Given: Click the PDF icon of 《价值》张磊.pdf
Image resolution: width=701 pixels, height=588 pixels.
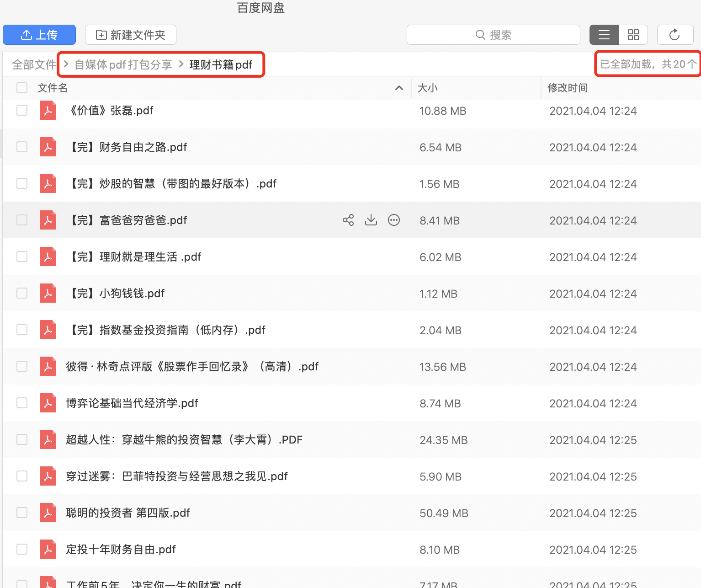Looking at the screenshot, I should tap(48, 110).
